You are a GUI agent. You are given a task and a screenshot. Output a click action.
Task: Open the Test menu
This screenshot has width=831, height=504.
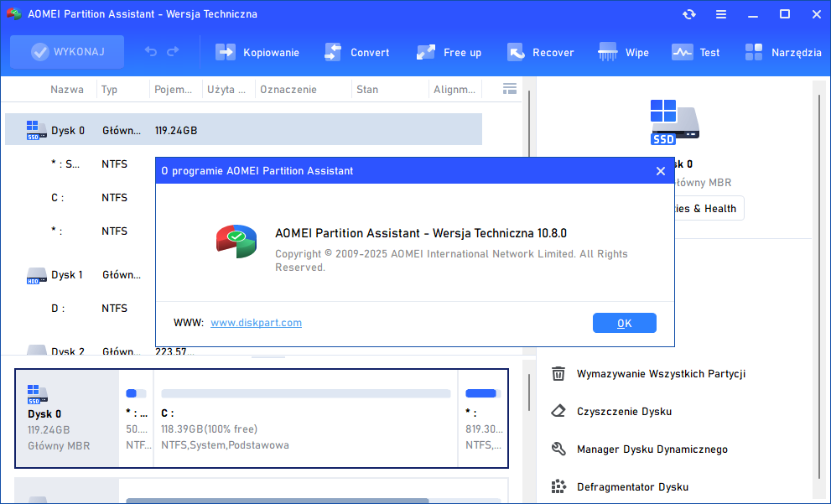[695, 53]
